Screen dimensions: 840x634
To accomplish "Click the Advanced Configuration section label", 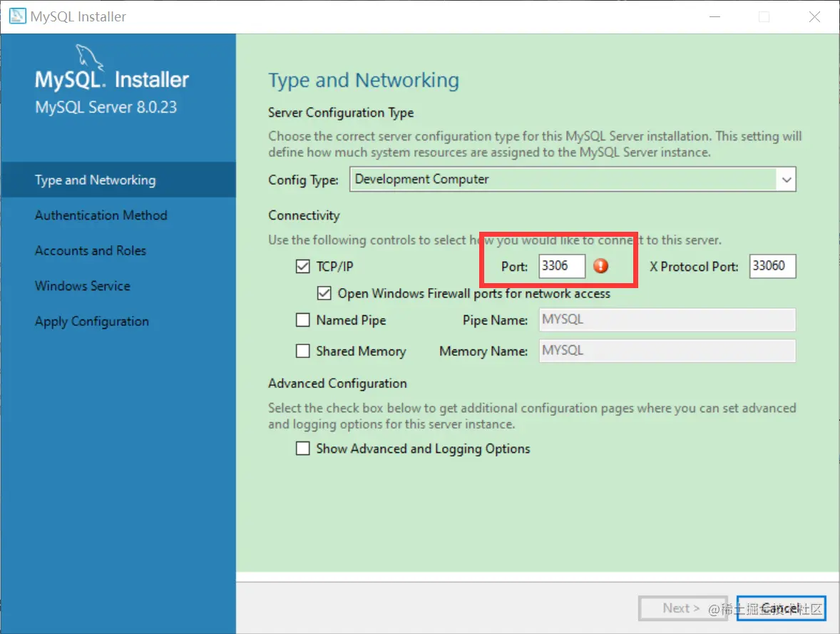I will [337, 384].
